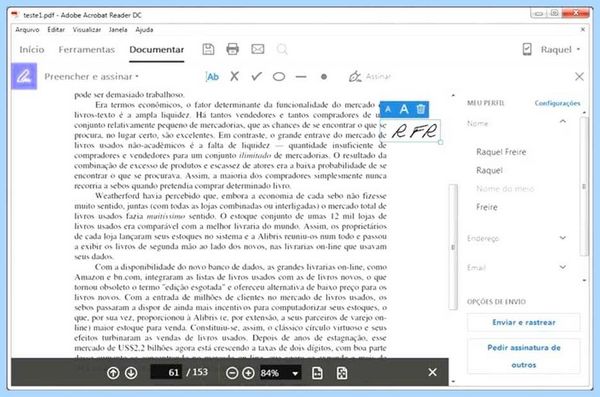Close the Fill and Sign toolbar
This screenshot has height=397, width=600.
pyautogui.click(x=579, y=77)
